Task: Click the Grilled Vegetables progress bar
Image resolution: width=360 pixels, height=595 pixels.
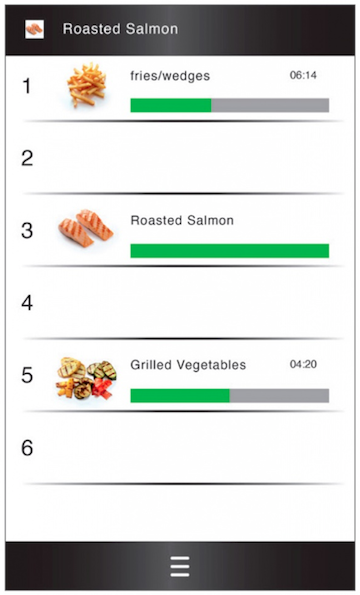Action: pos(230,395)
